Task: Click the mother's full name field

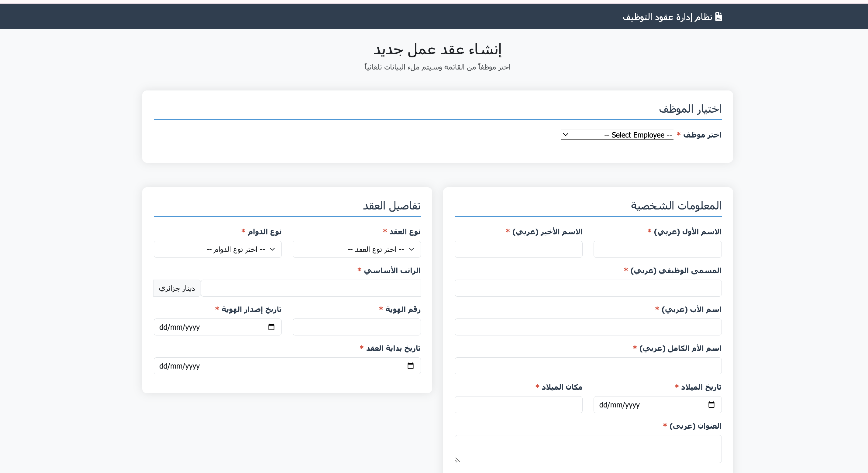Action: pyautogui.click(x=588, y=366)
